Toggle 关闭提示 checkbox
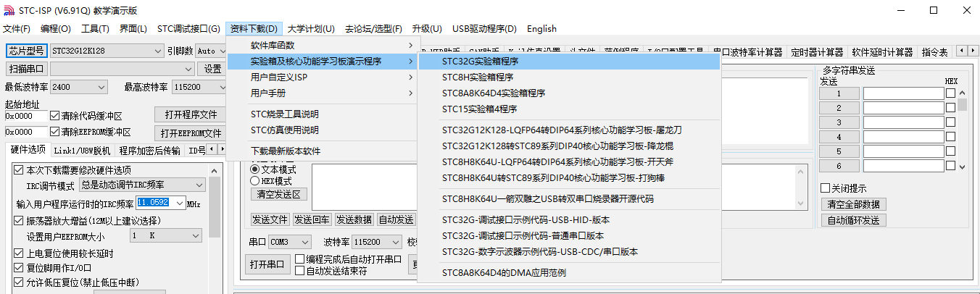Image resolution: width=980 pixels, height=294 pixels. 825,188
